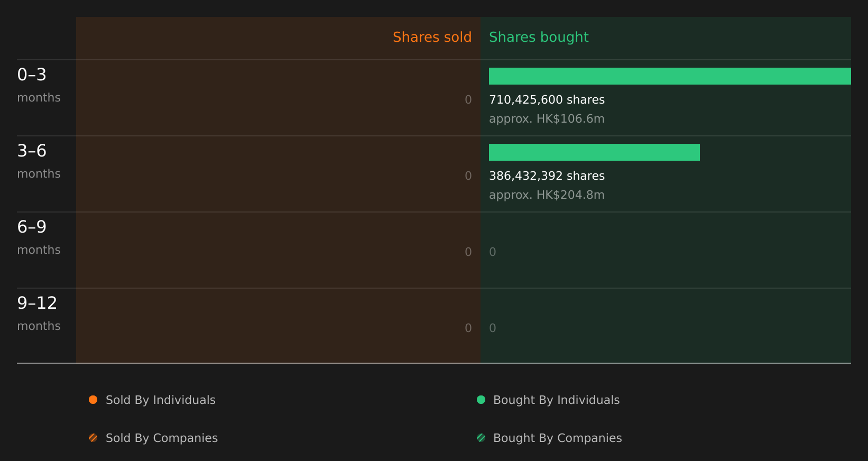Viewport: 868px width, 461px height.
Task: Click the Shares sold column header
Action: [432, 37]
